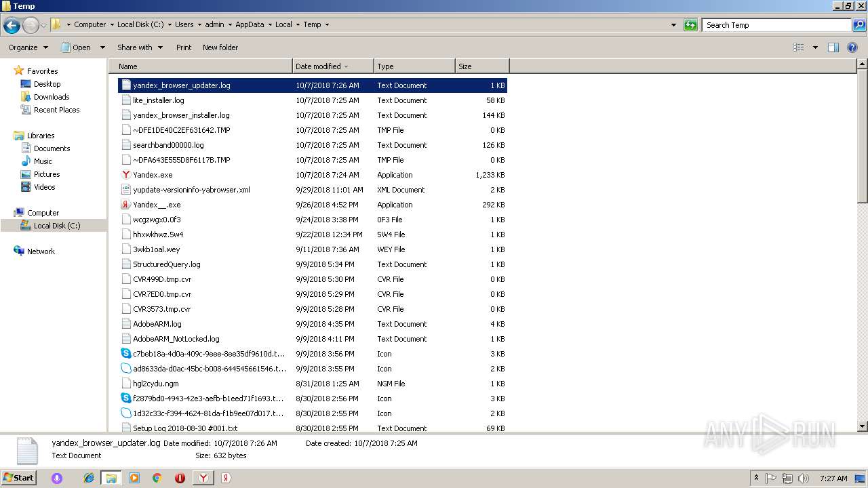The height and width of the screenshot is (488, 868).
Task: Select the icon file 1d32c33c-f394-4624
Action: tap(313, 413)
